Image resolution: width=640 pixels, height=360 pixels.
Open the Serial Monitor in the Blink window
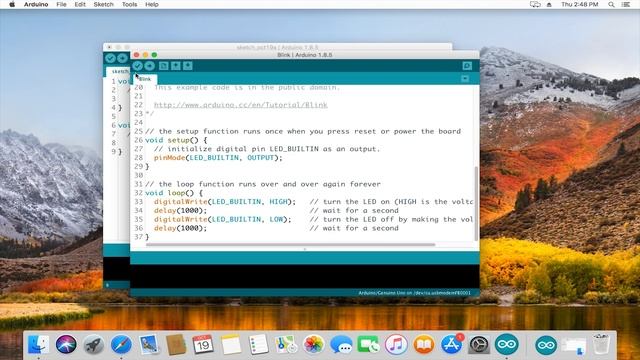(467, 66)
